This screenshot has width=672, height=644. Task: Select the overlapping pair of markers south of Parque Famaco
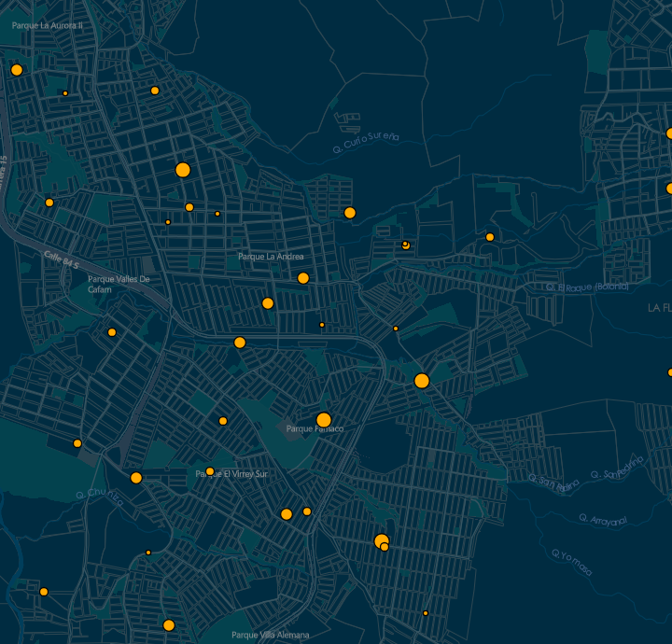(x=382, y=542)
